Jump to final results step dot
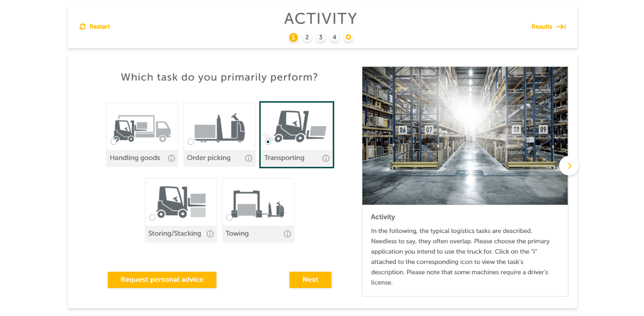This screenshot has height=316, width=644. pyautogui.click(x=348, y=37)
